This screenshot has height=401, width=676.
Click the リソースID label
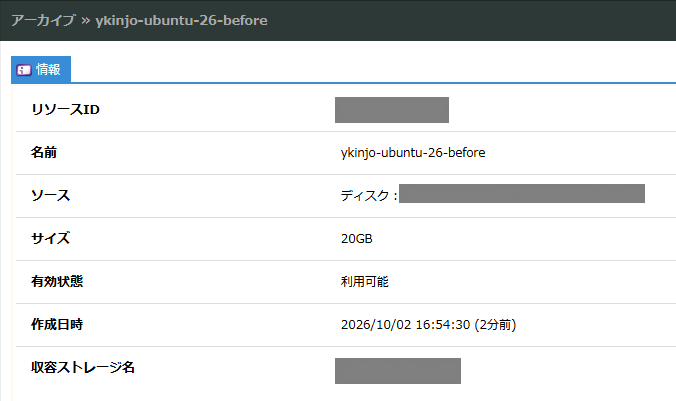[65, 110]
